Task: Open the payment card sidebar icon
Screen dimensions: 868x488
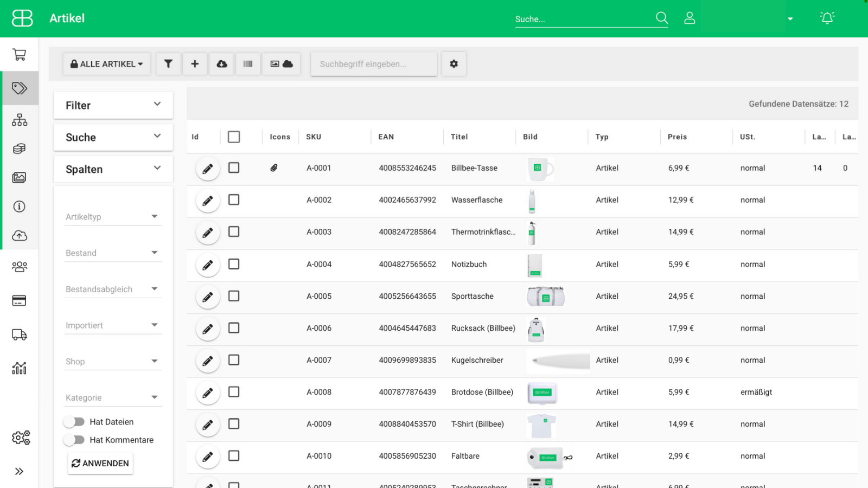Action: pos(20,300)
